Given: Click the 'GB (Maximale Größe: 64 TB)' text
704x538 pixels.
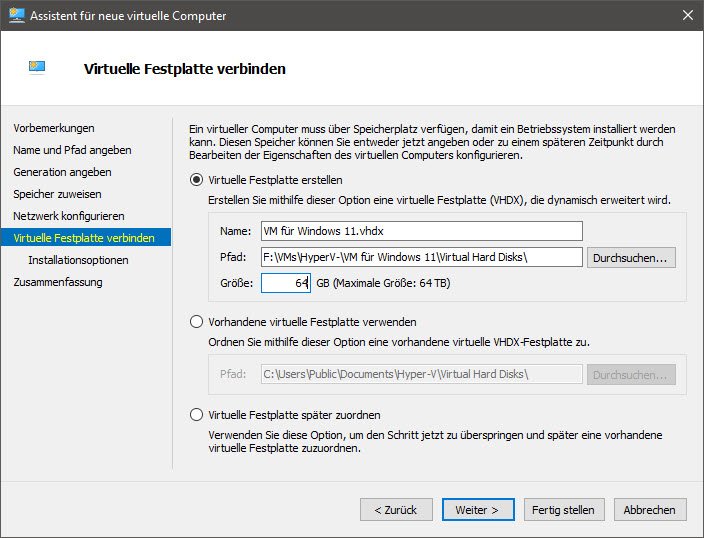Looking at the screenshot, I should 383,283.
